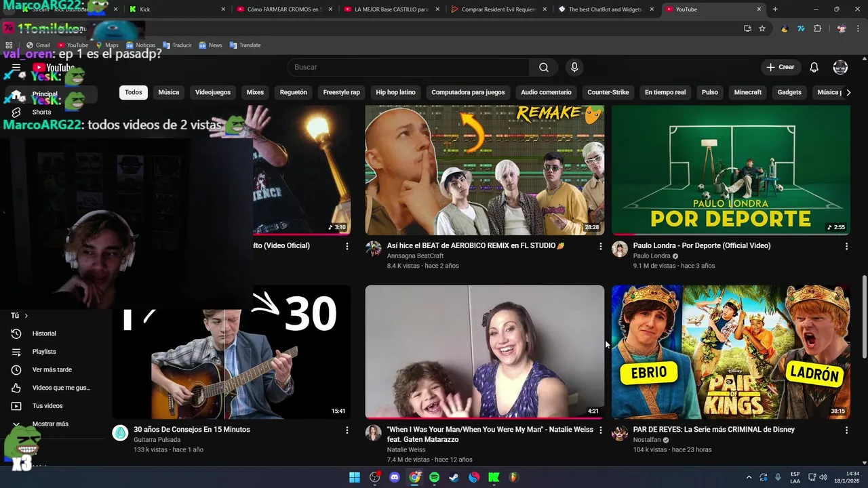Select the Reguetón filter chip

tap(294, 92)
